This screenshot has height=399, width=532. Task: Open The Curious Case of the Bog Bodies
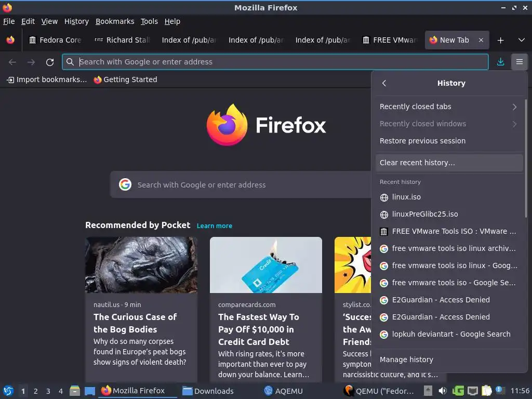coord(135,323)
